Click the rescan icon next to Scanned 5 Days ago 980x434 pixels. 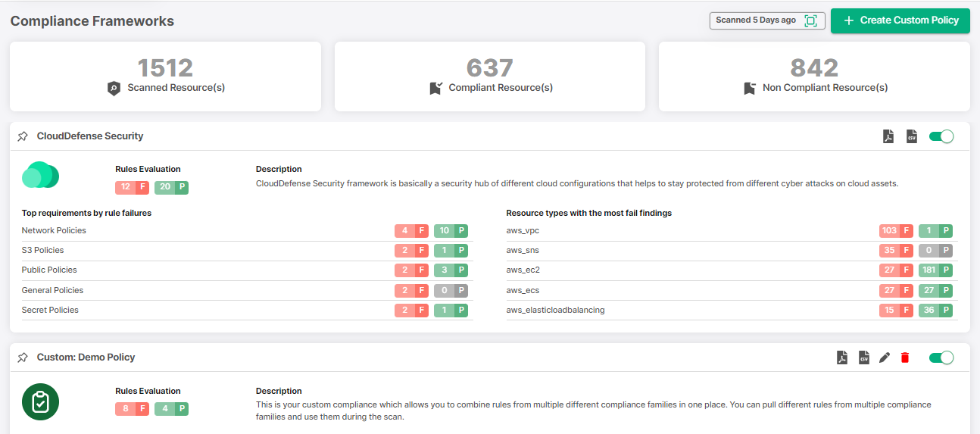pos(810,20)
